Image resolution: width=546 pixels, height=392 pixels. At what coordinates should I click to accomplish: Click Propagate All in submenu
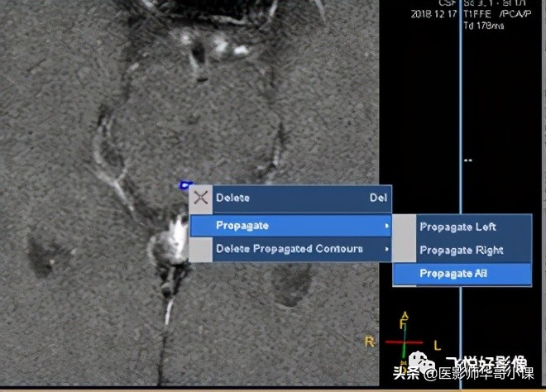(x=453, y=274)
